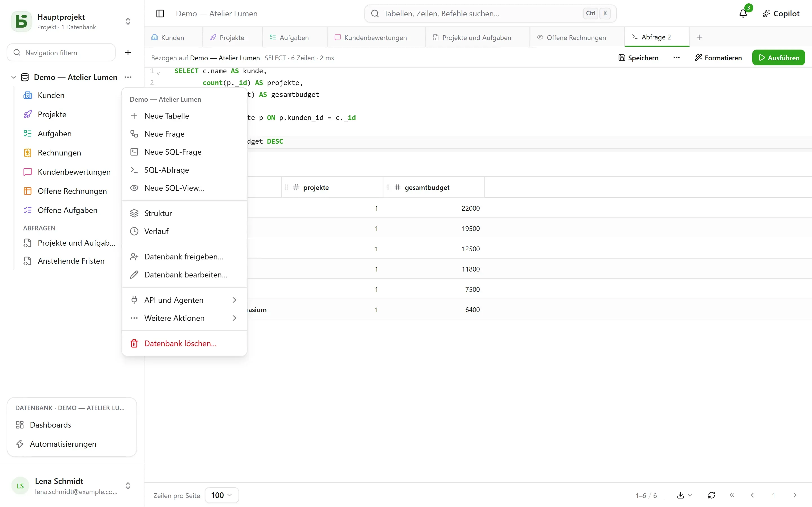Click the Formatieren button

click(x=718, y=58)
